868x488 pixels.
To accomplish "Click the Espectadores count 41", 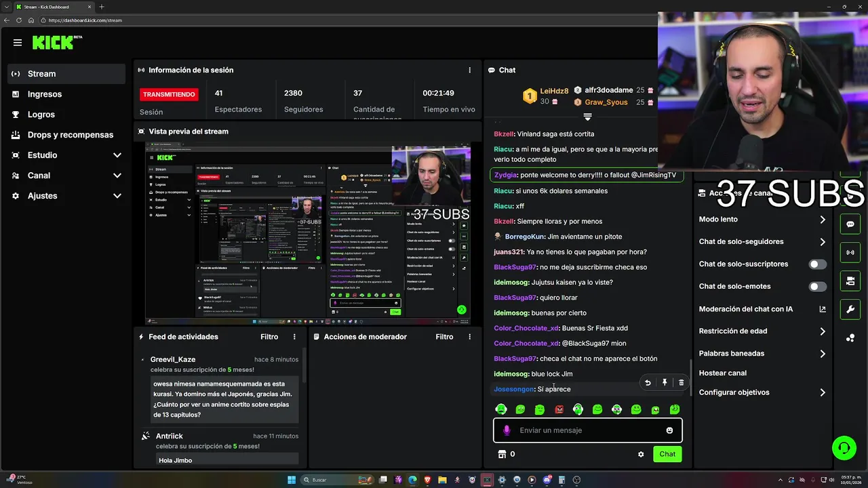I will (218, 93).
